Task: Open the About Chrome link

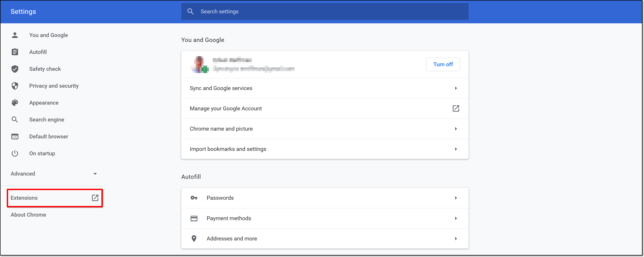Action: click(x=28, y=215)
